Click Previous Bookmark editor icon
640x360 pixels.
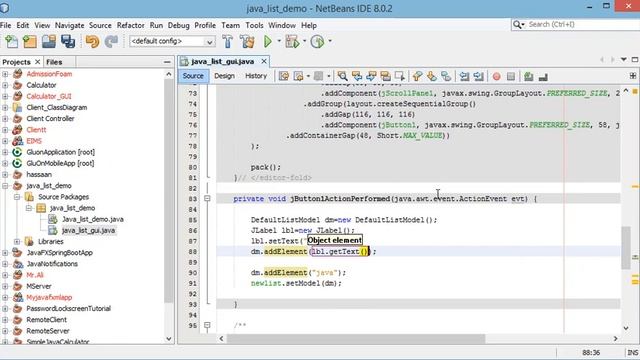click(417, 76)
